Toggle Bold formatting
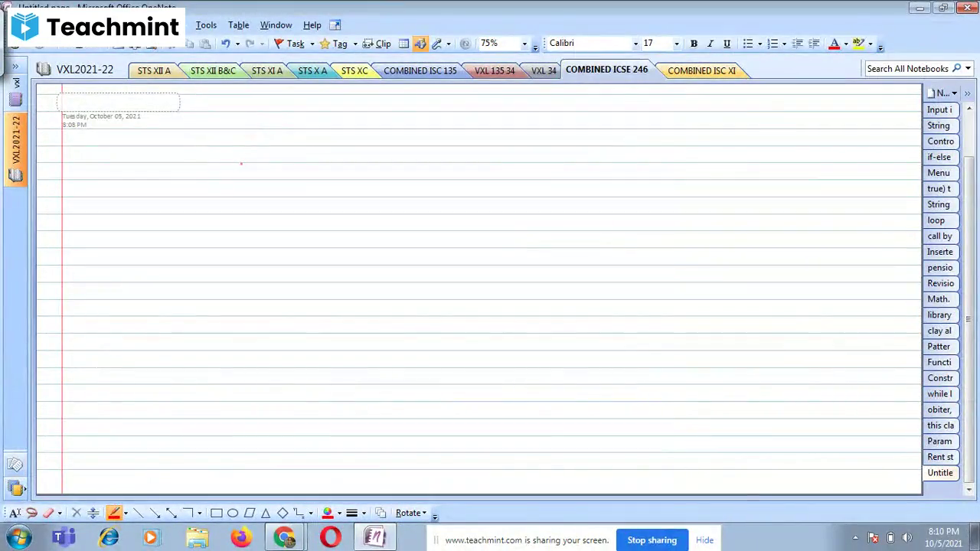 [x=694, y=43]
